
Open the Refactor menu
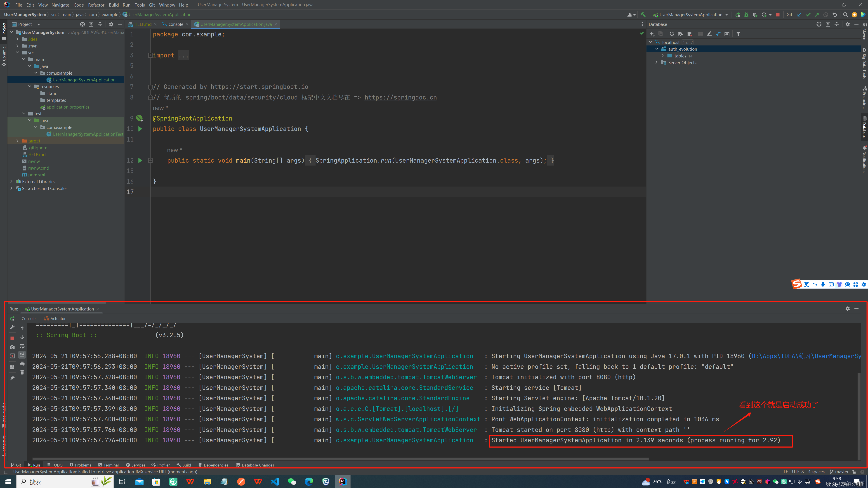tap(96, 5)
